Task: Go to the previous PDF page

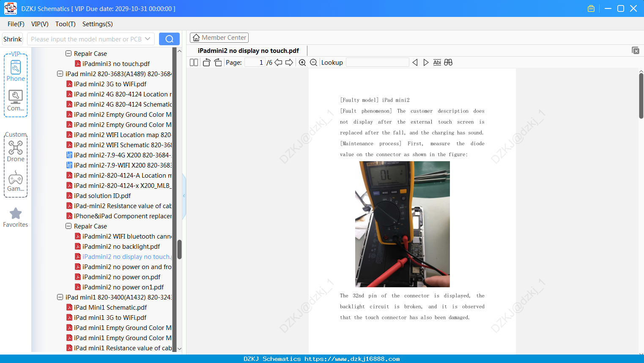Action: pos(278,63)
